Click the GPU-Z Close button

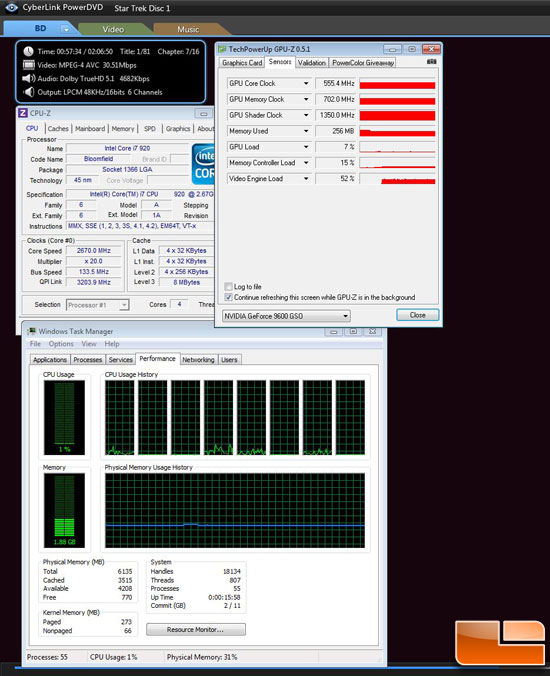417,315
